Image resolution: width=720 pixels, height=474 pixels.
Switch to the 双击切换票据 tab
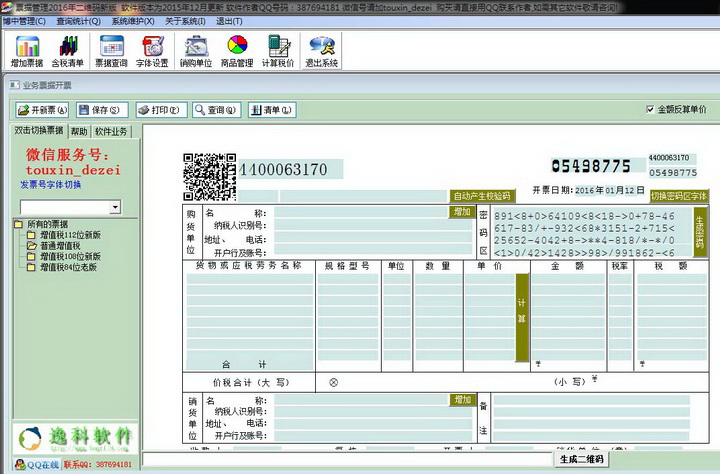[39, 130]
